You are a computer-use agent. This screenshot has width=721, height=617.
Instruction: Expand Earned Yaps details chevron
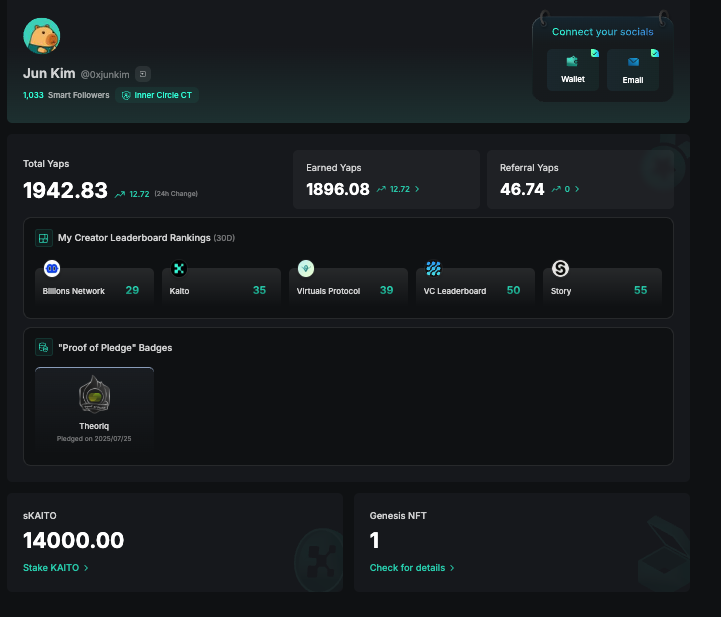point(417,189)
